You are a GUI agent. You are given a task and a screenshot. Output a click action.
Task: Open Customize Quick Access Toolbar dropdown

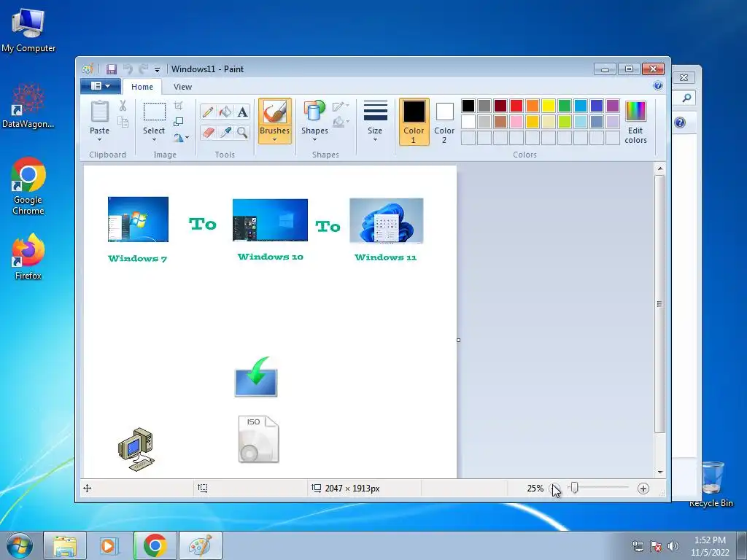tap(157, 69)
